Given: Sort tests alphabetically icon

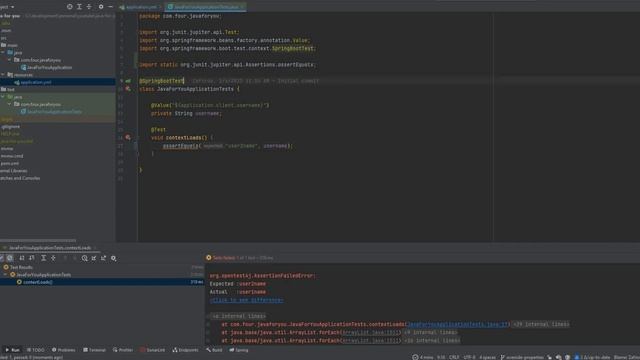Looking at the screenshot, I should click(22, 258).
